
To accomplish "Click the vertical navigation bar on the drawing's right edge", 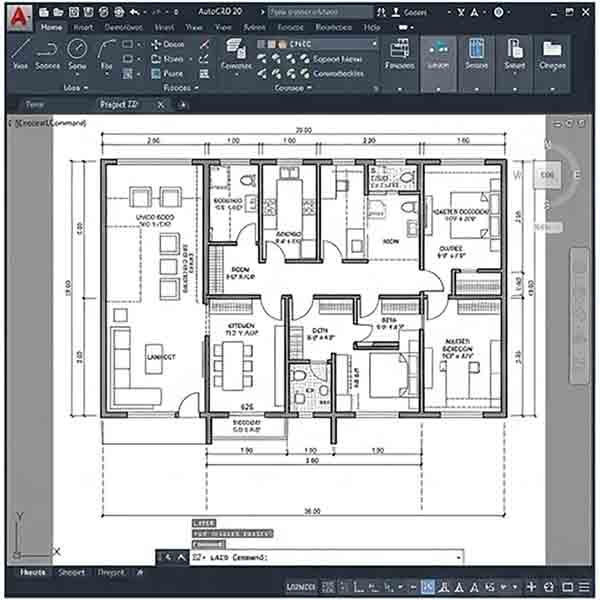I will (x=579, y=316).
